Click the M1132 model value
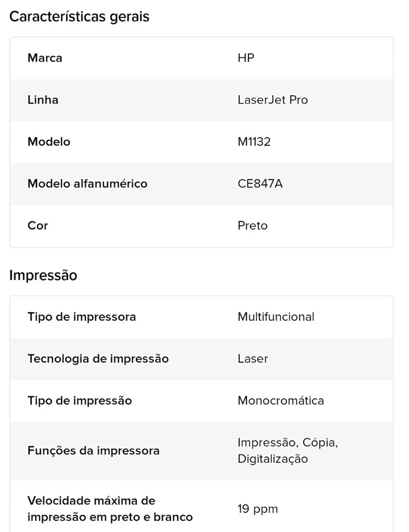The image size is (409, 532). [254, 142]
